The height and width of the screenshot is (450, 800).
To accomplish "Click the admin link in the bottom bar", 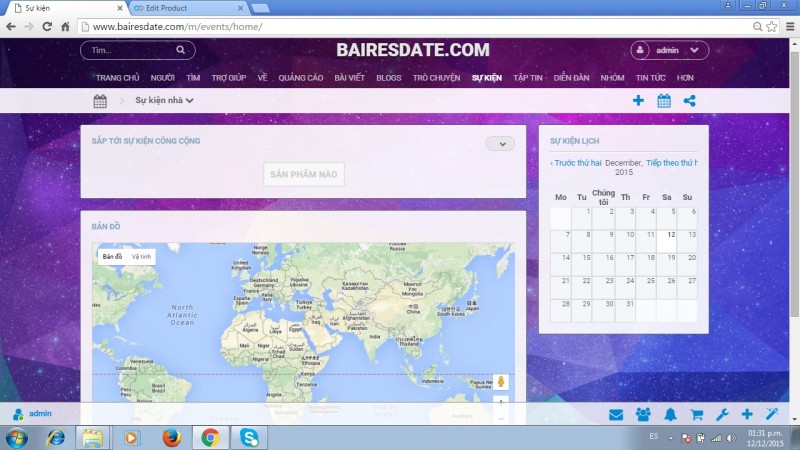I will [x=40, y=413].
